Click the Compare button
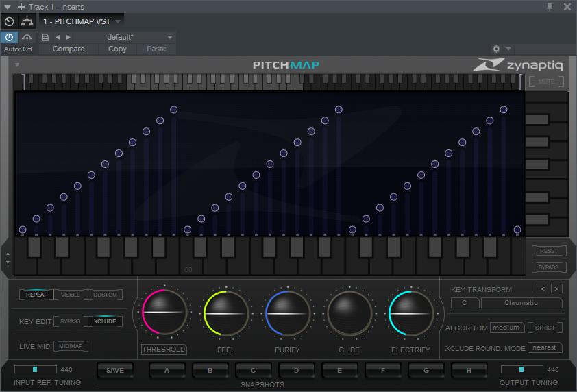The height and width of the screenshot is (392, 577). (69, 49)
